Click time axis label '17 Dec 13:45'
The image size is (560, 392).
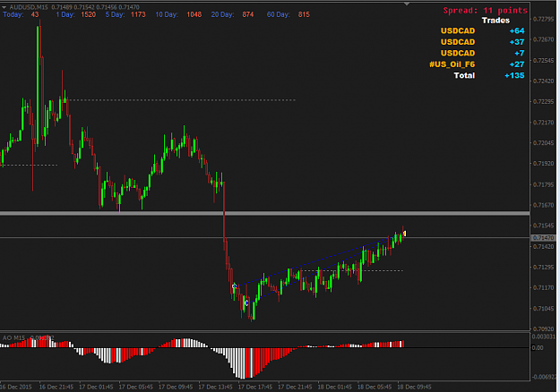pyautogui.click(x=215, y=387)
